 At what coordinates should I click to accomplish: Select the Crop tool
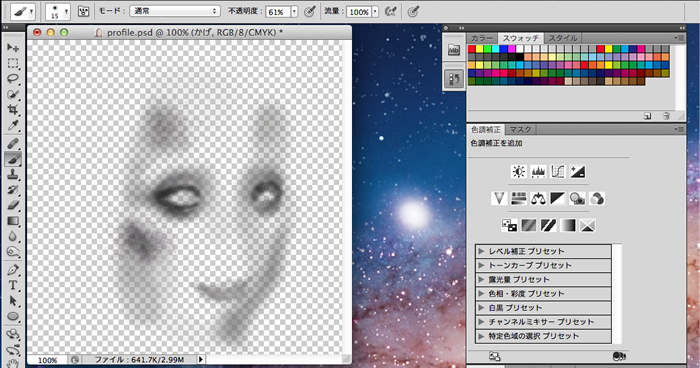[x=13, y=110]
